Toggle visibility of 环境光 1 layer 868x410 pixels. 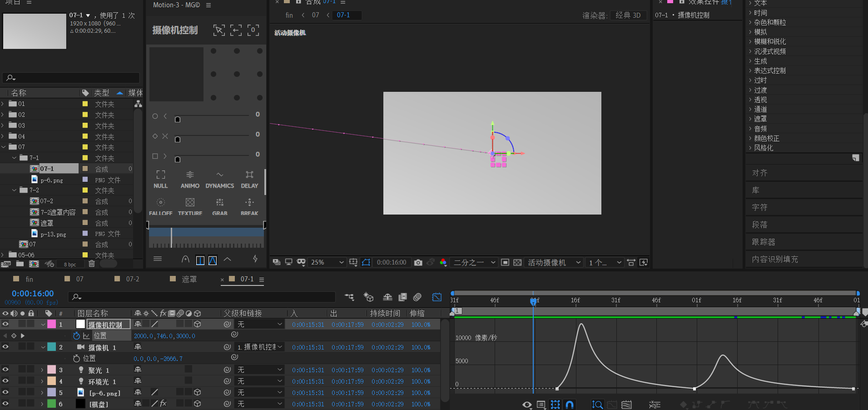coord(5,381)
